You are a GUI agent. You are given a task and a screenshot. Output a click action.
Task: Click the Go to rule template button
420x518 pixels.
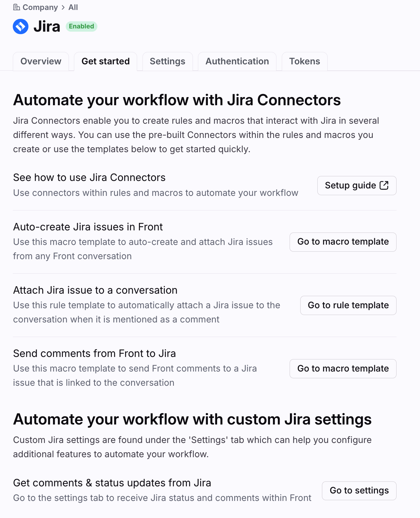(348, 305)
